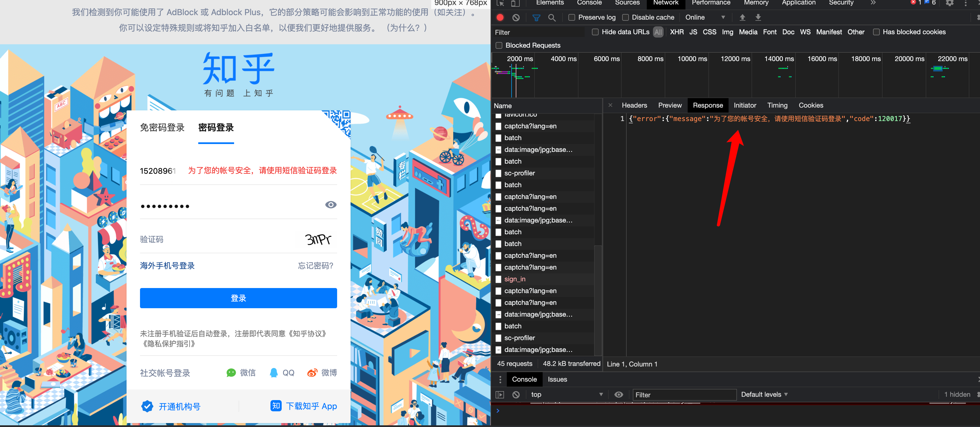
Task: Enable the Preserve log checkbox
Action: [x=571, y=17]
